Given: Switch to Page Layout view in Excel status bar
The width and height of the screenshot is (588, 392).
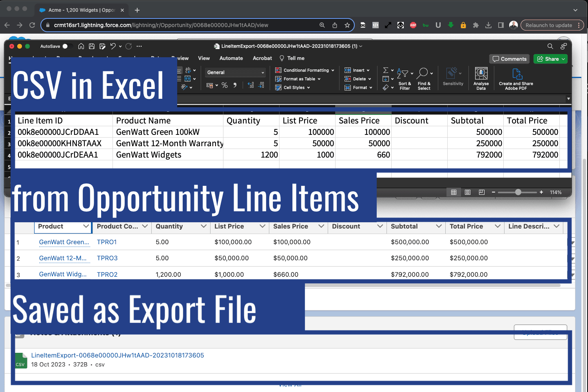Looking at the screenshot, I should 468,192.
